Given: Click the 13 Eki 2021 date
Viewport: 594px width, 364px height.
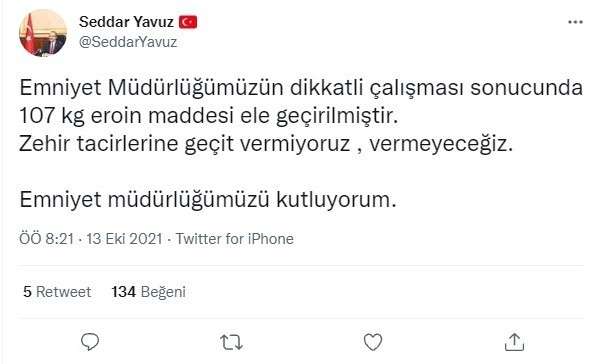Looking at the screenshot, I should (x=124, y=239).
